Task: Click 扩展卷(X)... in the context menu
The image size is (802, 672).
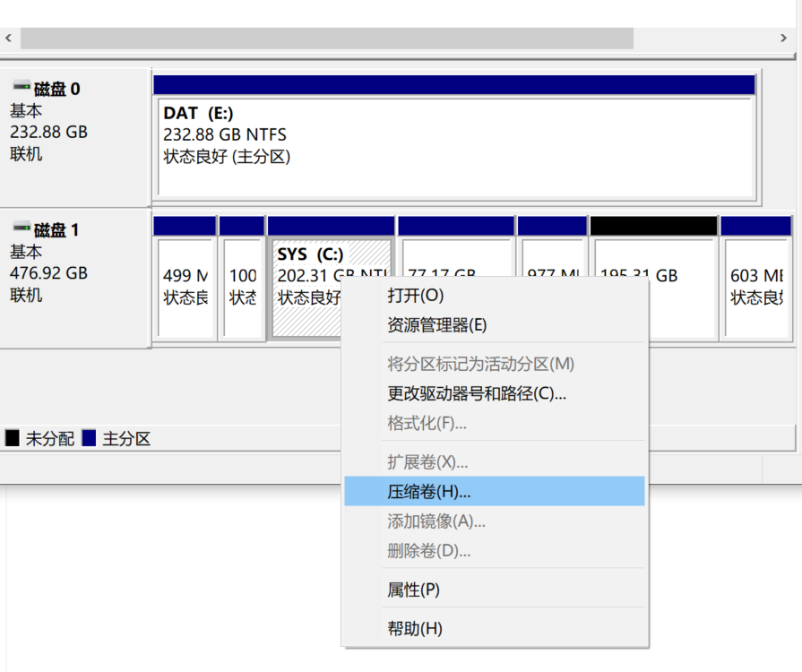Action: [x=495, y=461]
